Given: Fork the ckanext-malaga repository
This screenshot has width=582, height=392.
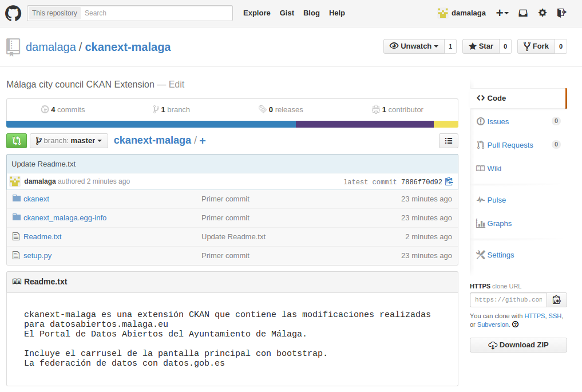Looking at the screenshot, I should 536,46.
